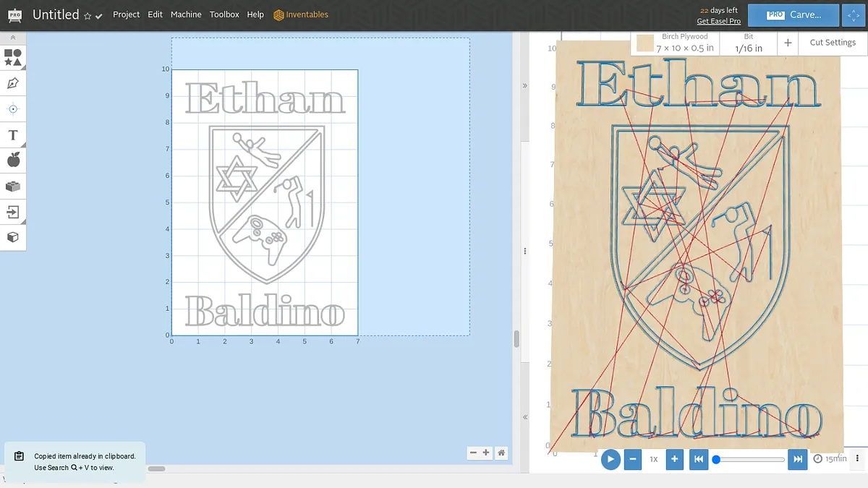Collapse the left tool panel chevron
Image resolution: width=868 pixels, height=488 pixels.
[13, 37]
